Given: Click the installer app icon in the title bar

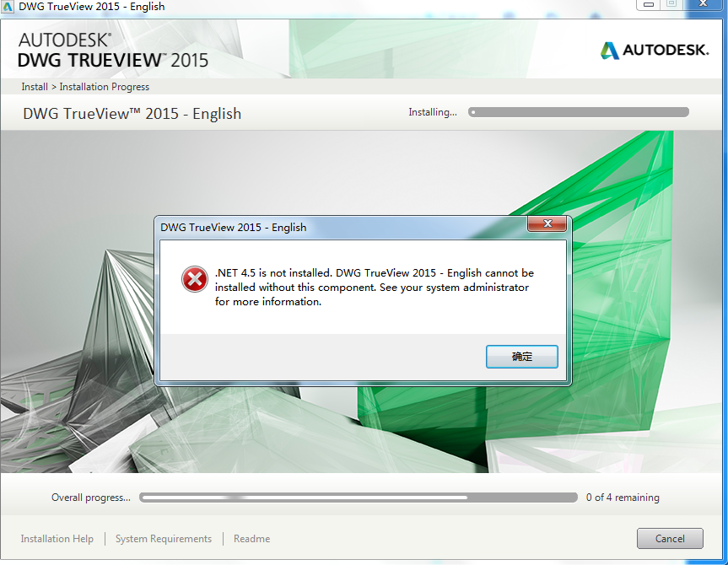Looking at the screenshot, I should 8,7.
